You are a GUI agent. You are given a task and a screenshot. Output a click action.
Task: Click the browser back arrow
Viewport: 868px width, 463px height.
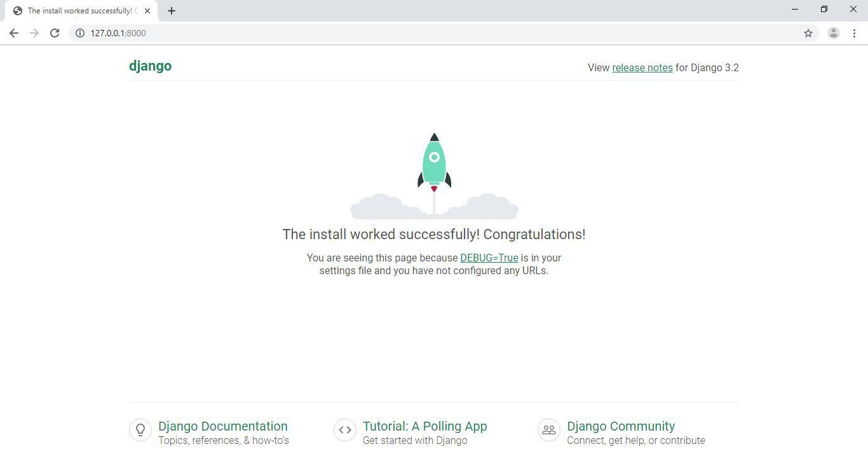pyautogui.click(x=13, y=33)
